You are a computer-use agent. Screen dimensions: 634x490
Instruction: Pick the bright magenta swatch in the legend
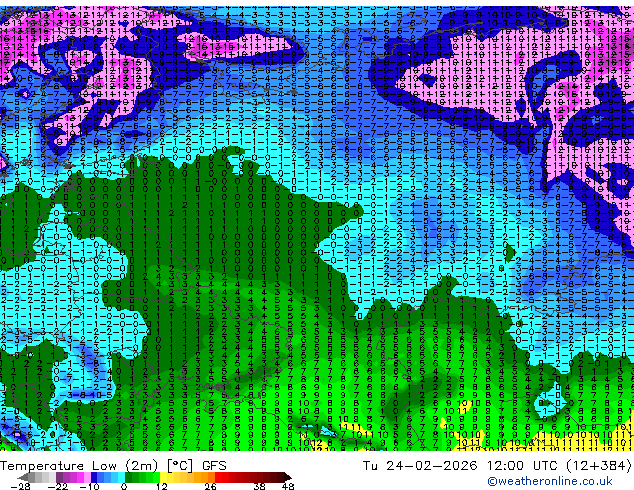tap(80, 477)
